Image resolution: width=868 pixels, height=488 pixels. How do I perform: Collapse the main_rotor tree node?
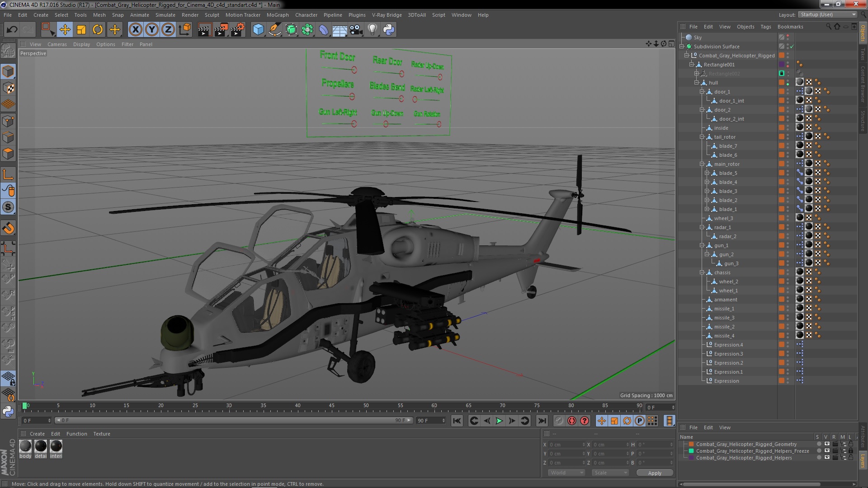pos(702,164)
